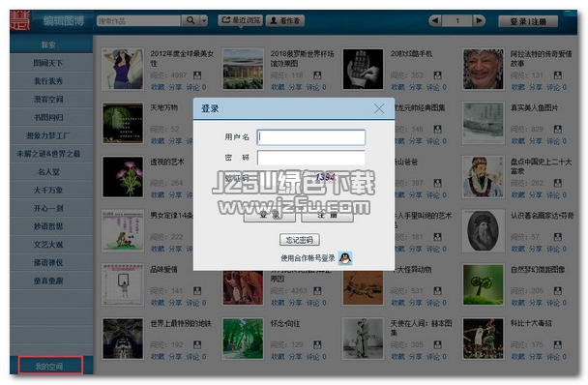Open 我的空间 at sidebar bottom

coord(50,366)
